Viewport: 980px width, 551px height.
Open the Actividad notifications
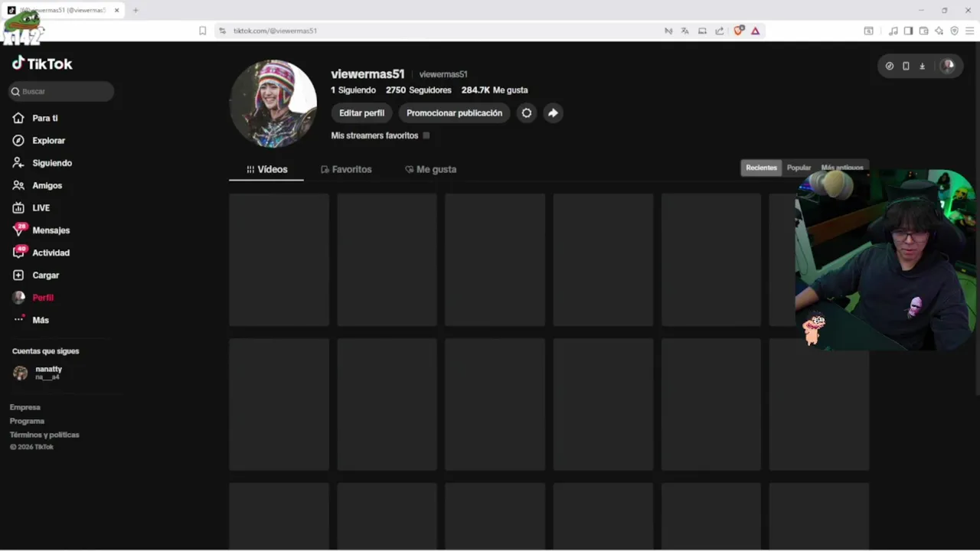(41, 253)
